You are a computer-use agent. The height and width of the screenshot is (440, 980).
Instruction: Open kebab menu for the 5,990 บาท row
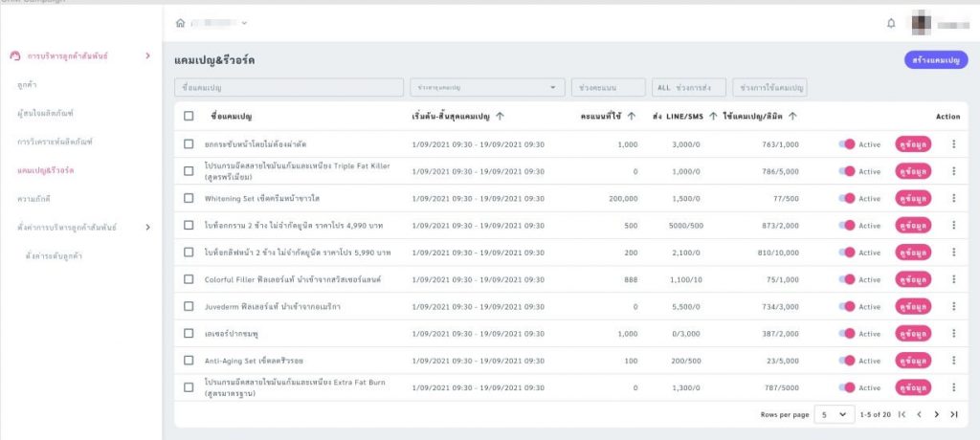[x=954, y=253]
